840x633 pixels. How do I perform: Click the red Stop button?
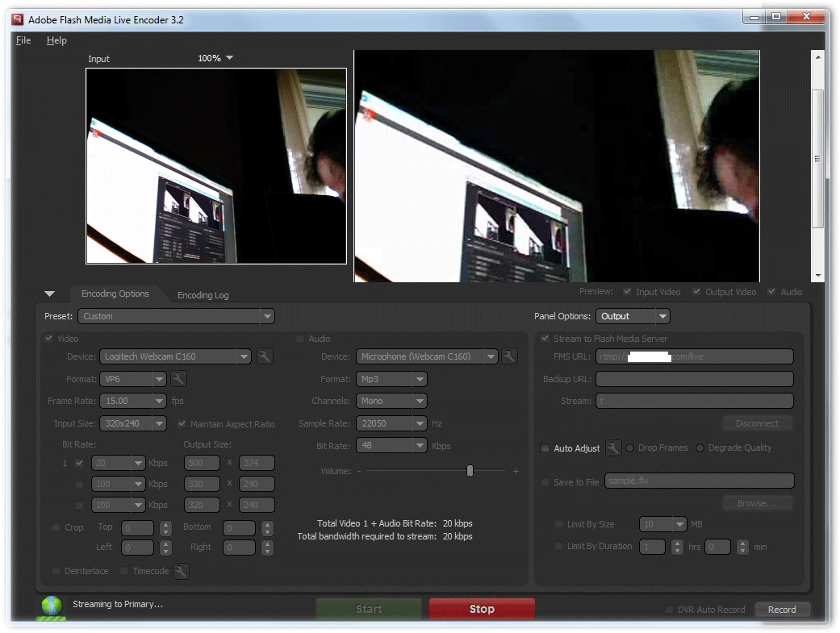click(x=482, y=609)
